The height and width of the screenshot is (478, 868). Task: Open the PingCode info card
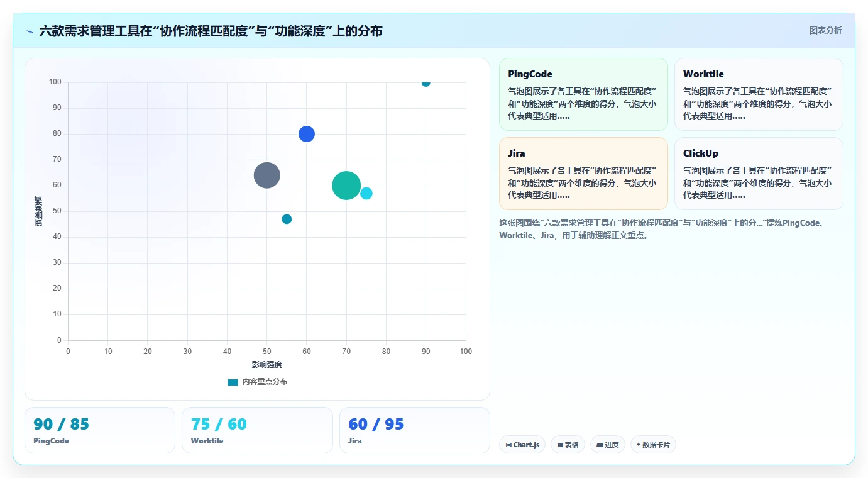(x=583, y=94)
